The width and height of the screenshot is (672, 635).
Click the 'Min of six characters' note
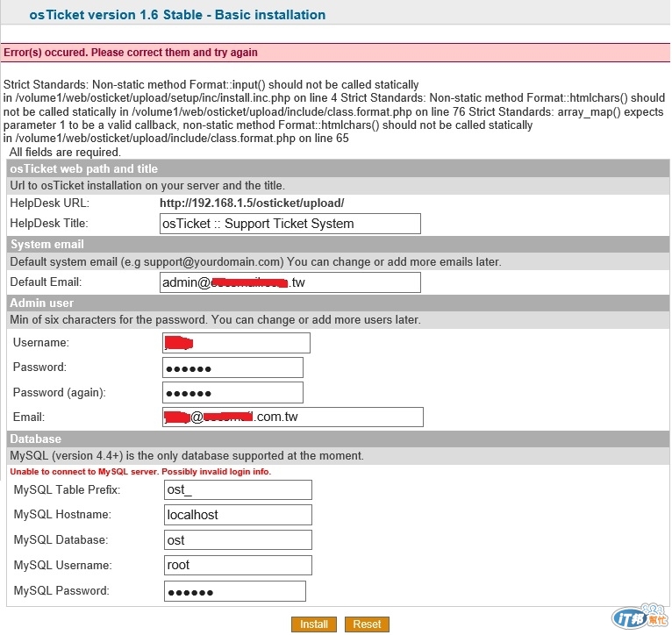(216, 319)
